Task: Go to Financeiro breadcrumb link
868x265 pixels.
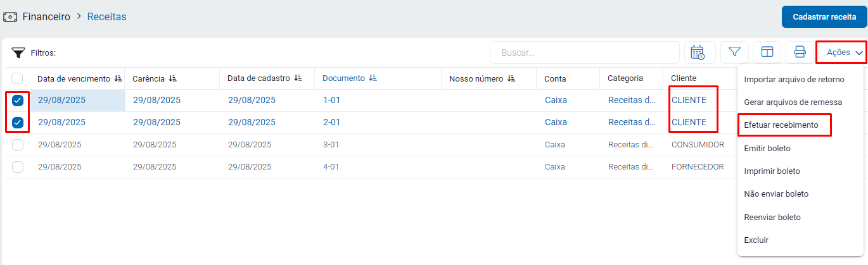Action: 46,17
